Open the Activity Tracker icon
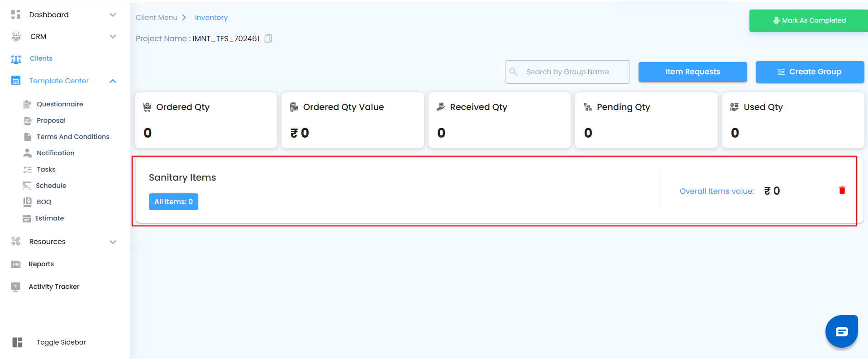This screenshot has height=359, width=868. 16,287
